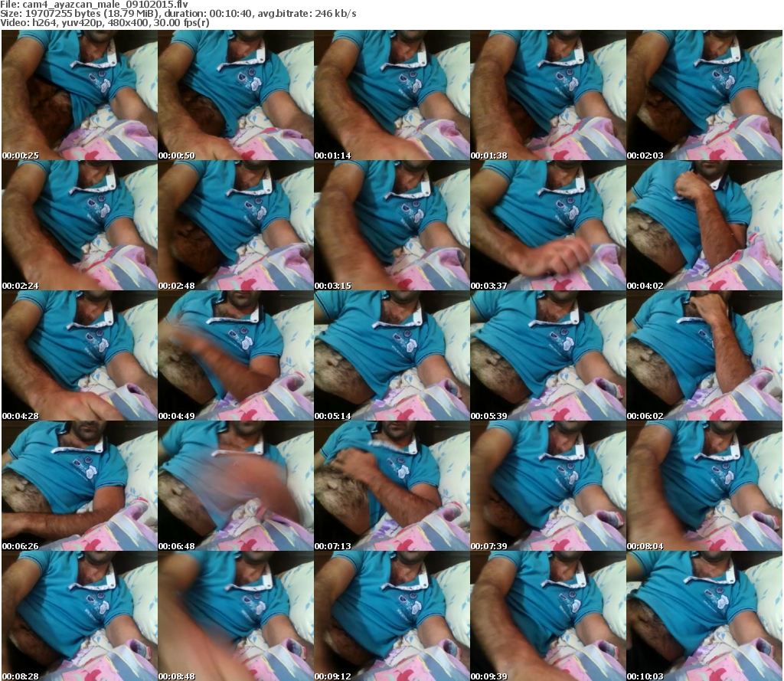
Task: Click the thumbnail with timestamp 00:07:39
Action: coord(548,486)
